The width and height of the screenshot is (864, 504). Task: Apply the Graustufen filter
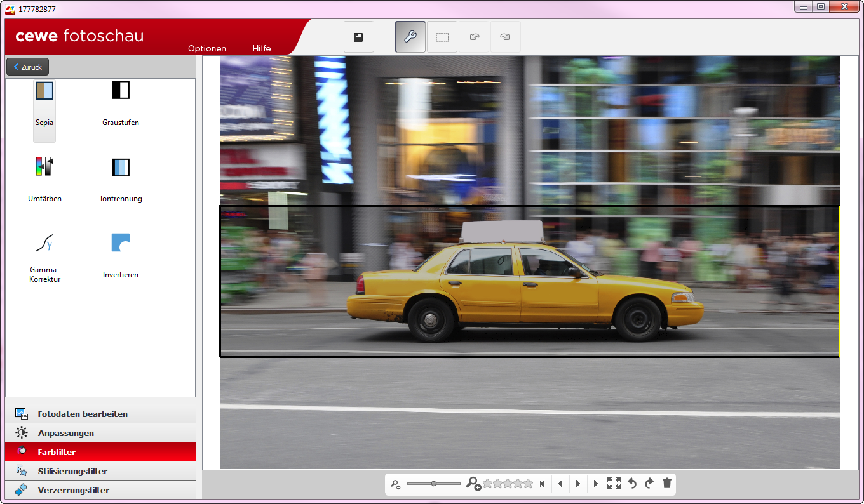(x=120, y=91)
